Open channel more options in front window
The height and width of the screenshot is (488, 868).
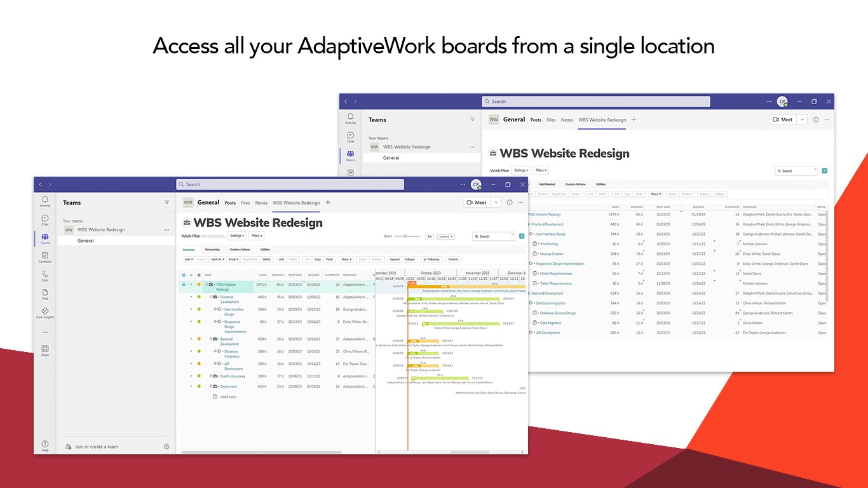pos(521,203)
